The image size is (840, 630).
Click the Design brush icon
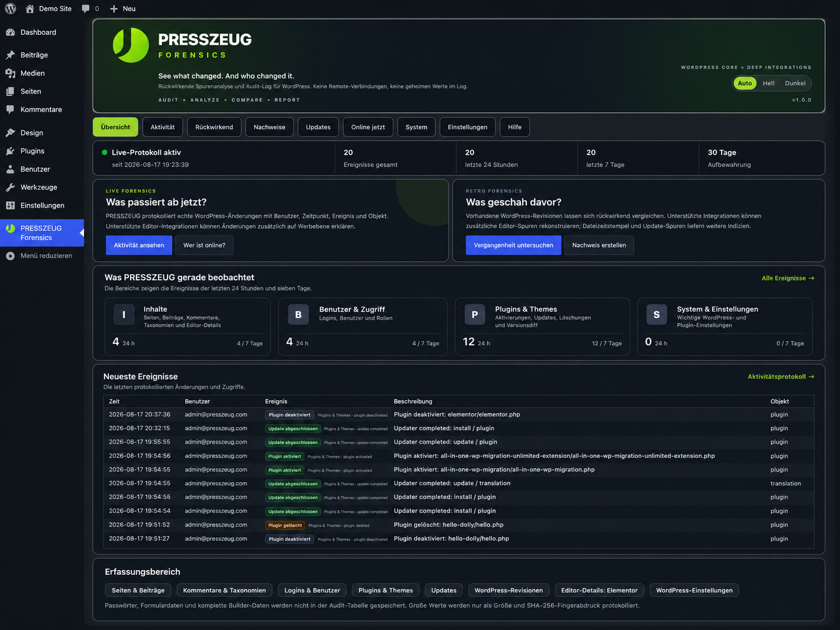(10, 133)
